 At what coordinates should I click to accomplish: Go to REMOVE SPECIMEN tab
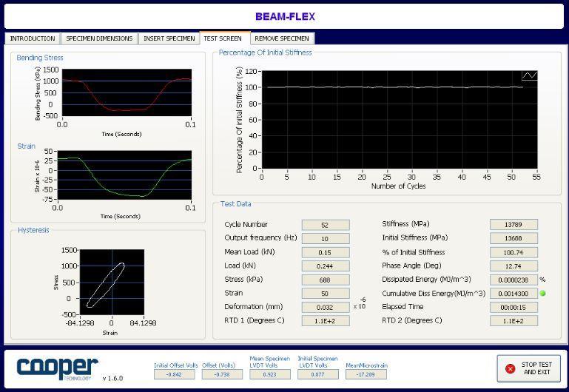[282, 38]
